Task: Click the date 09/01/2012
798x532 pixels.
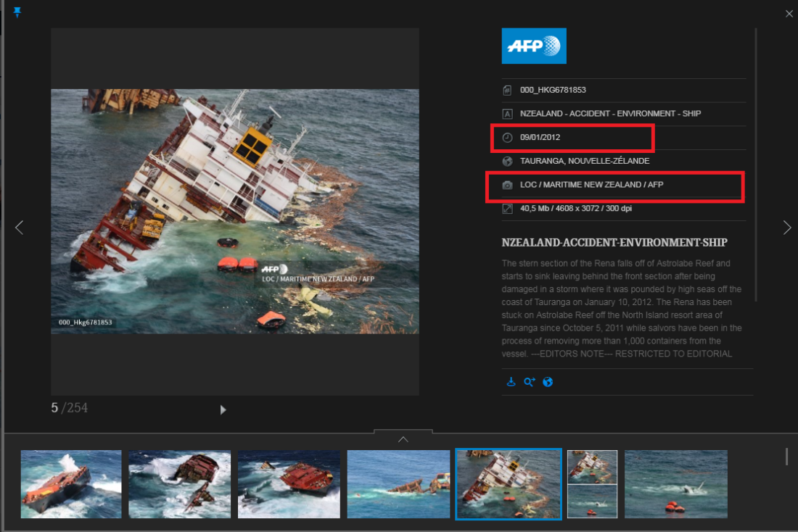Action: click(x=540, y=137)
